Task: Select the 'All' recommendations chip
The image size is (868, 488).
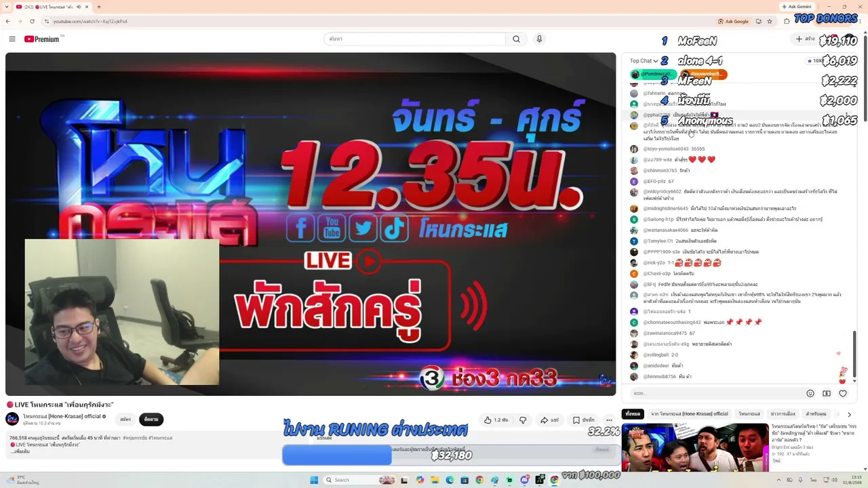Action: [x=633, y=414]
